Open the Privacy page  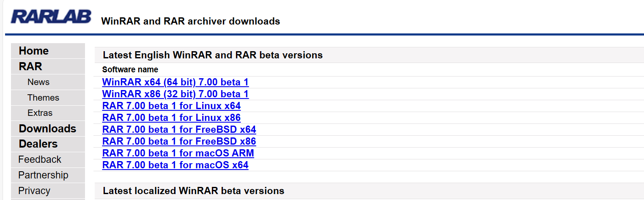(x=34, y=191)
